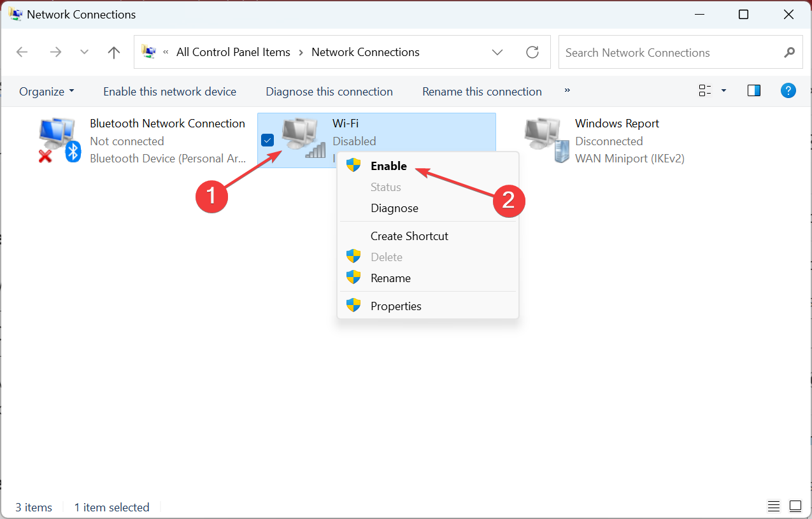This screenshot has height=519, width=812.
Task: Switch to large icons view in status bar
Action: tap(795, 507)
